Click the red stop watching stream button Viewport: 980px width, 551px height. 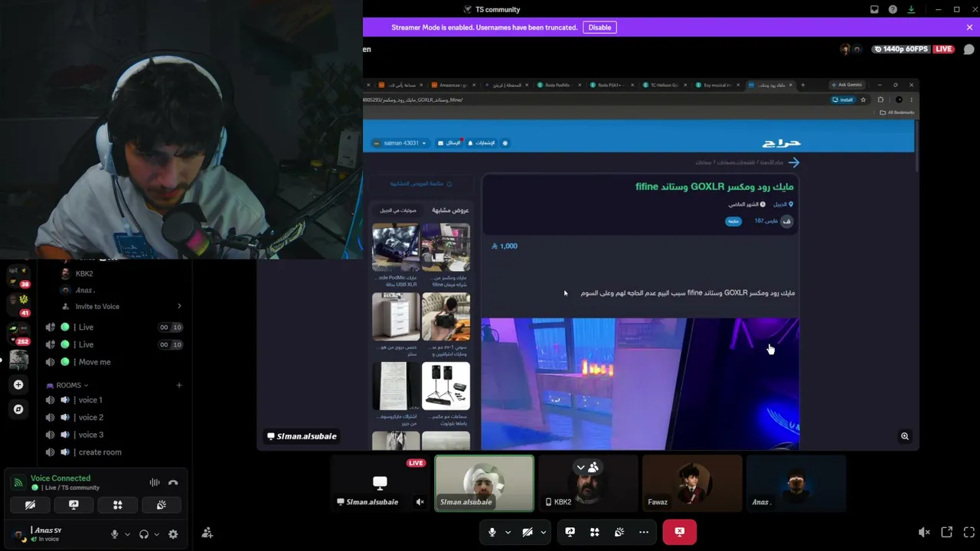[679, 532]
